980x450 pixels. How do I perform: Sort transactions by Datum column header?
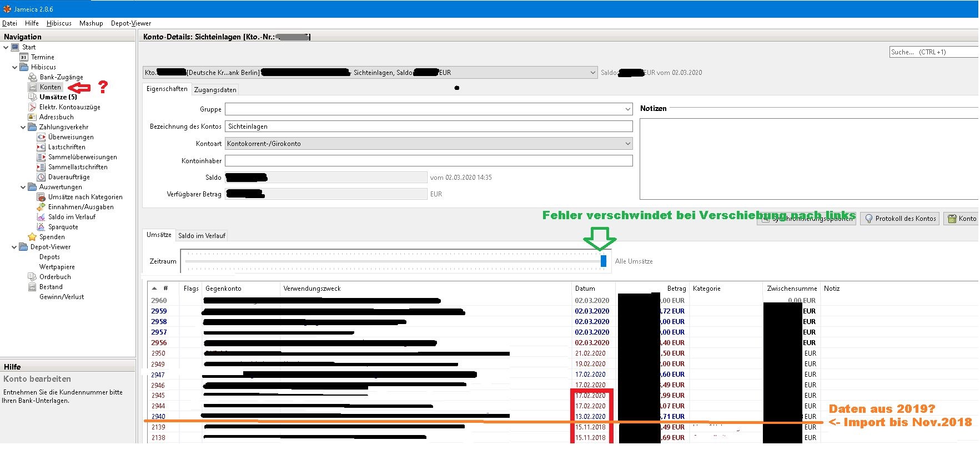(x=585, y=289)
